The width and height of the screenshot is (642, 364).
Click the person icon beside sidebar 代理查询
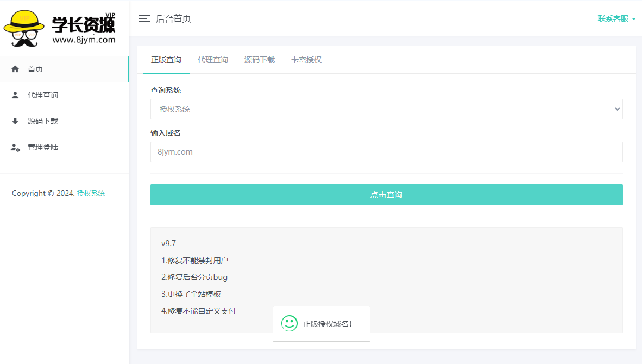tap(15, 95)
